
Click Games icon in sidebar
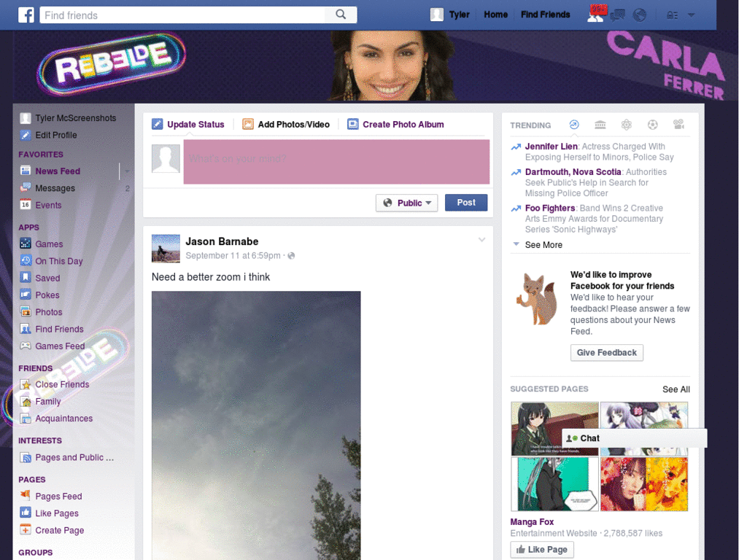tap(26, 244)
